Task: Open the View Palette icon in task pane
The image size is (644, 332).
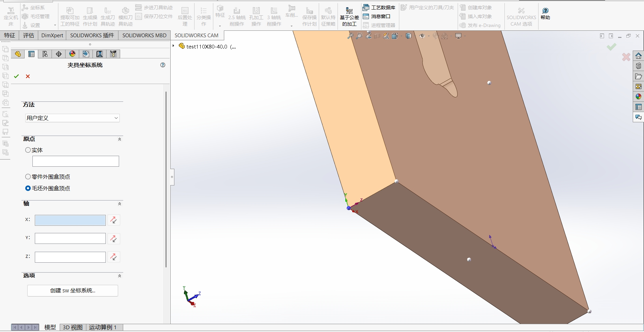Action: point(639,86)
